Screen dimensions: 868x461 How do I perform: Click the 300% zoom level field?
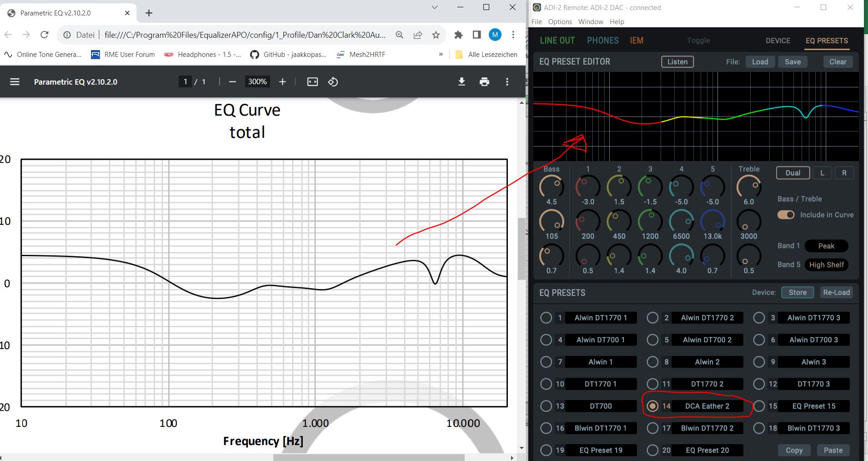click(257, 82)
